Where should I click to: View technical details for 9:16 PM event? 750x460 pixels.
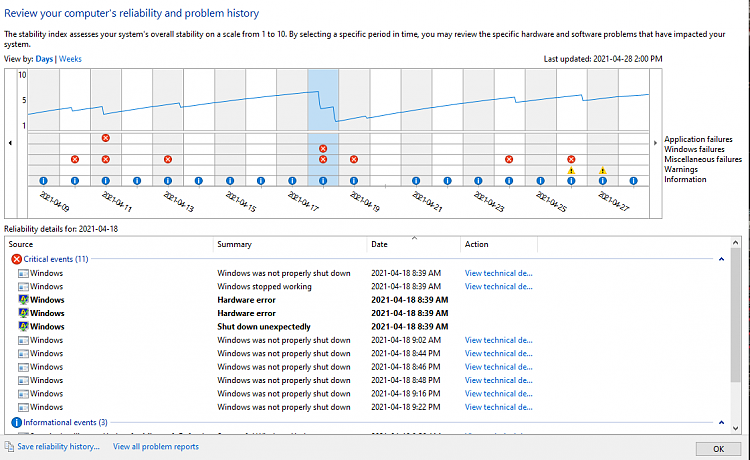pos(498,394)
